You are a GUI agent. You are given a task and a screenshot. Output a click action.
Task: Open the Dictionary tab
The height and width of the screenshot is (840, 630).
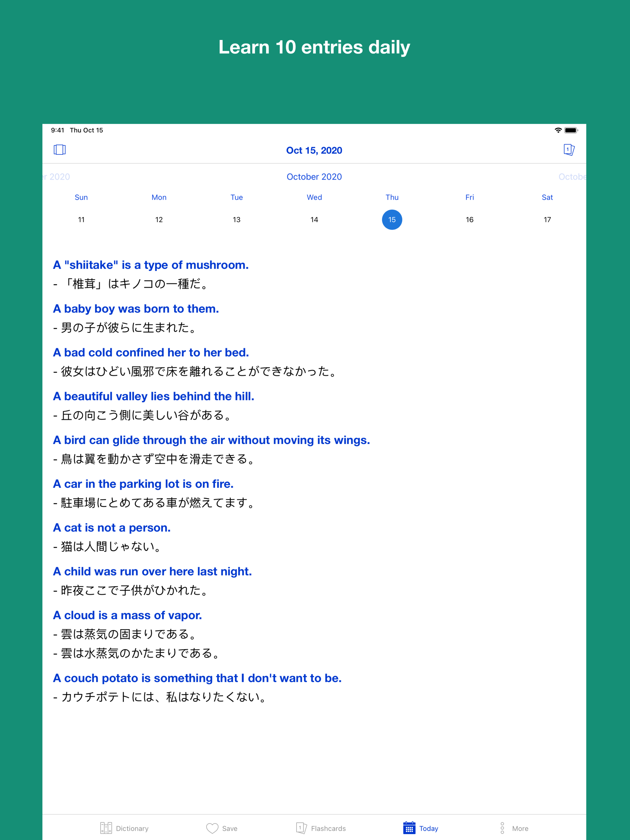(x=124, y=828)
